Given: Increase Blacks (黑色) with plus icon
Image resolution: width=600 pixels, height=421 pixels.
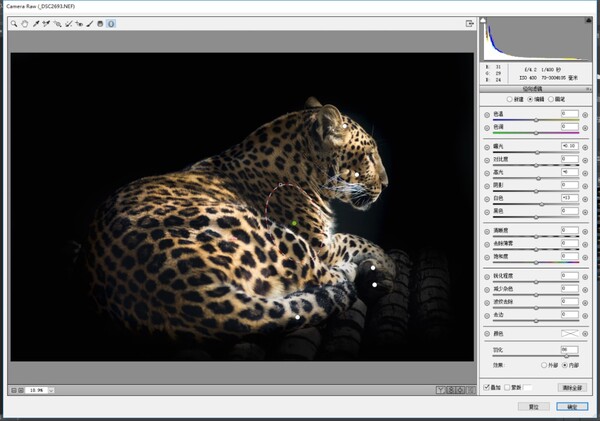Looking at the screenshot, I should [x=585, y=212].
